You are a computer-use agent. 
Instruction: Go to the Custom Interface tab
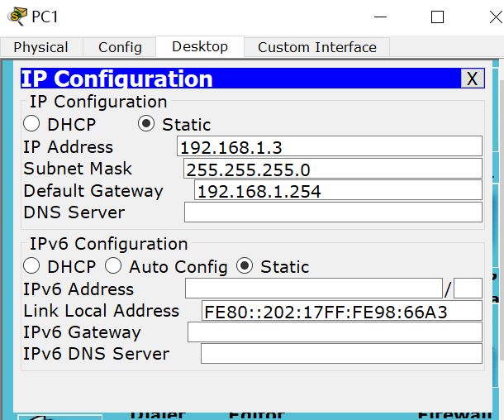point(317,47)
